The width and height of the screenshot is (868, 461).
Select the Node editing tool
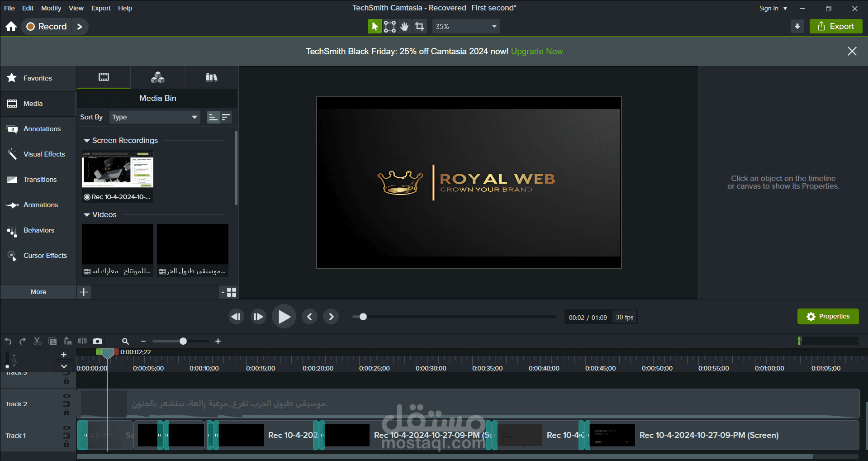pos(390,26)
